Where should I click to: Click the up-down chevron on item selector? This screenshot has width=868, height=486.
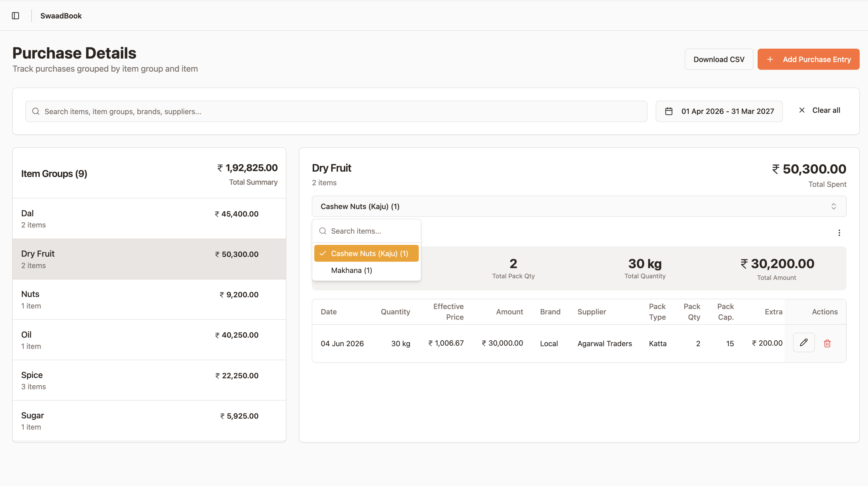click(833, 206)
